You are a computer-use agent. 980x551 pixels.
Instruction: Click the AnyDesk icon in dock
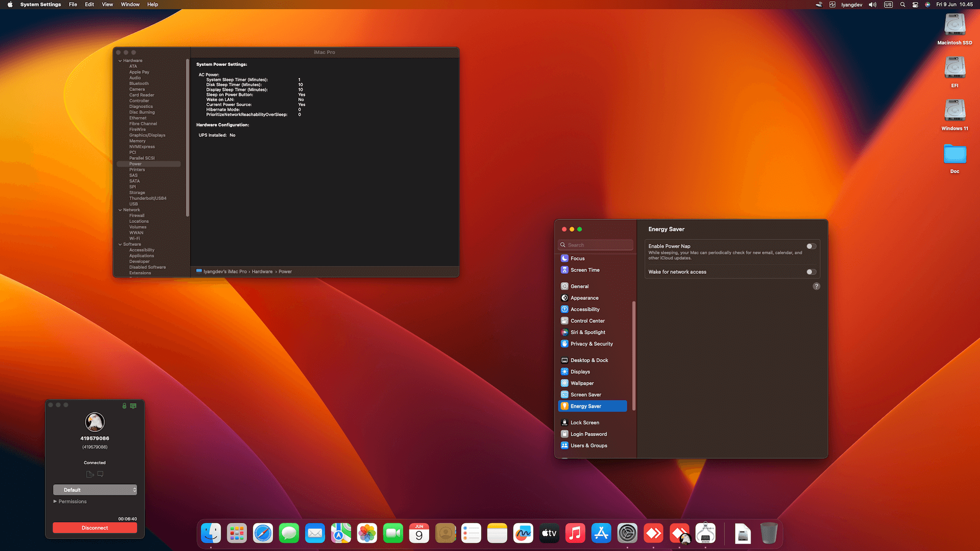[653, 534]
